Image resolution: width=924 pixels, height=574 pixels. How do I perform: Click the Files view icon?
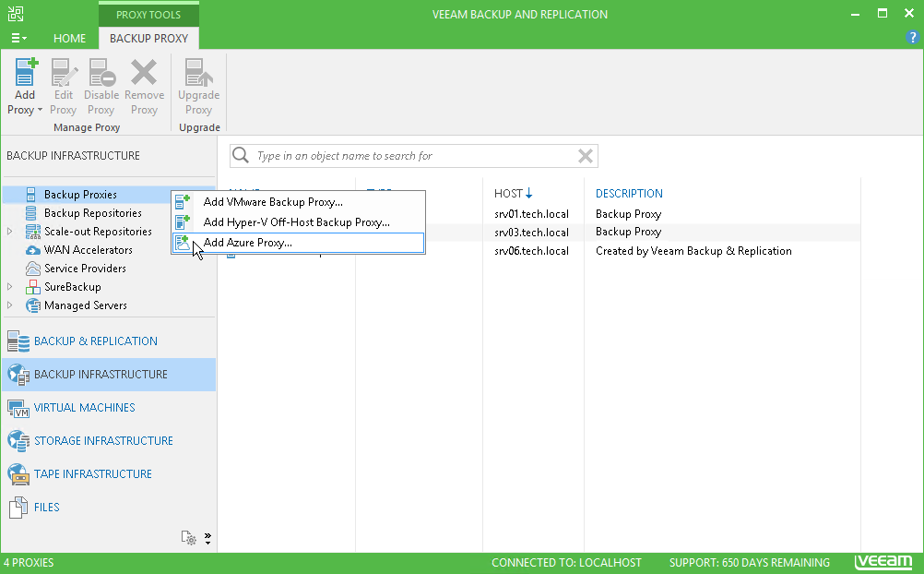(18, 508)
